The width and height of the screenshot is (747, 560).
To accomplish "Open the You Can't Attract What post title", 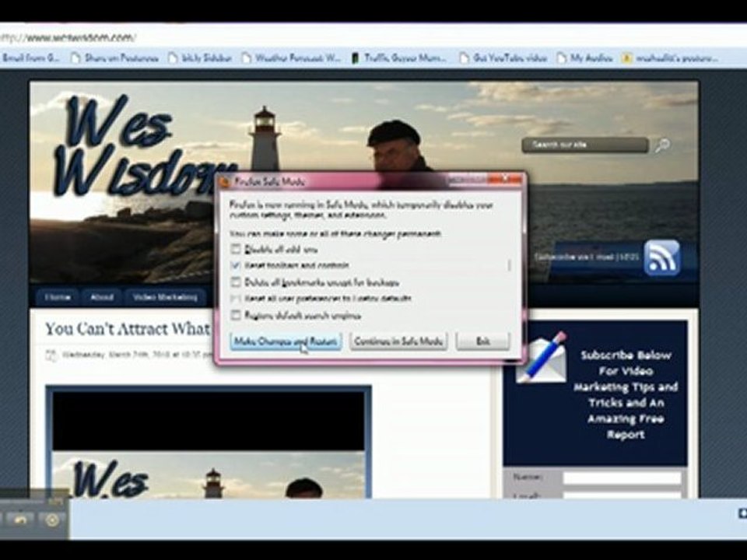I will [x=127, y=328].
